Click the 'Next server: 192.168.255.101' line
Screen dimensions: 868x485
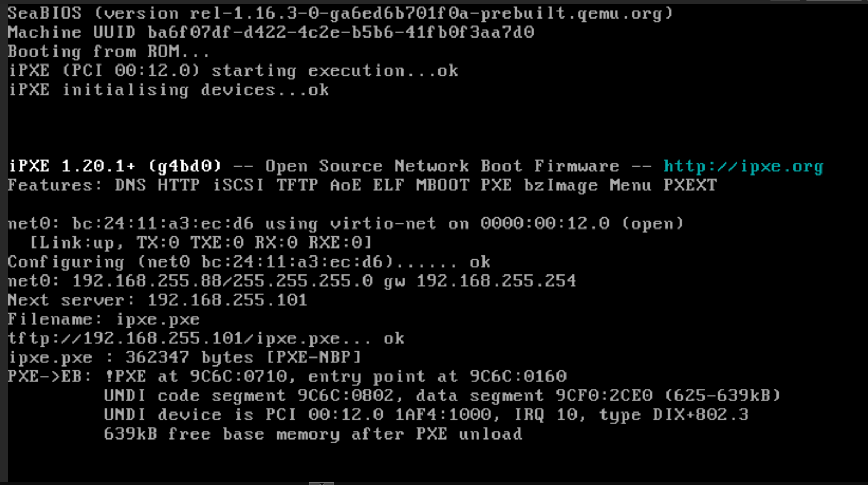[x=157, y=300]
